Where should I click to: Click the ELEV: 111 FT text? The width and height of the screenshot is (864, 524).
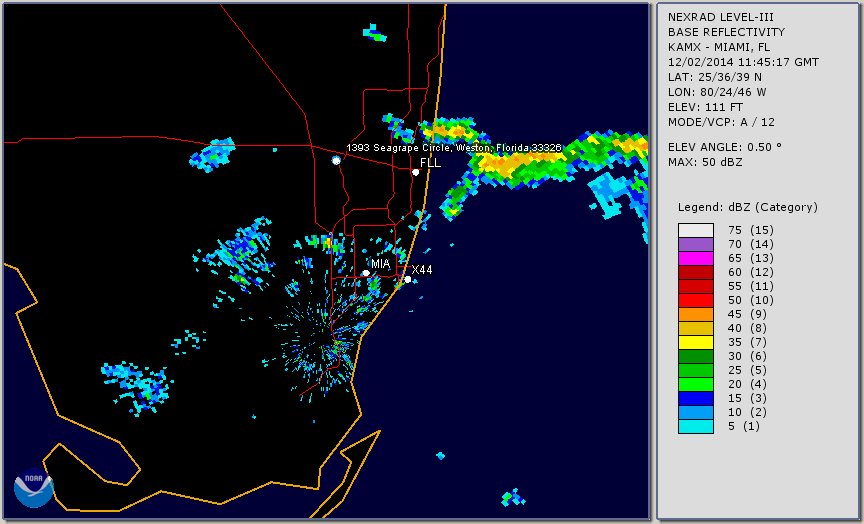click(705, 107)
